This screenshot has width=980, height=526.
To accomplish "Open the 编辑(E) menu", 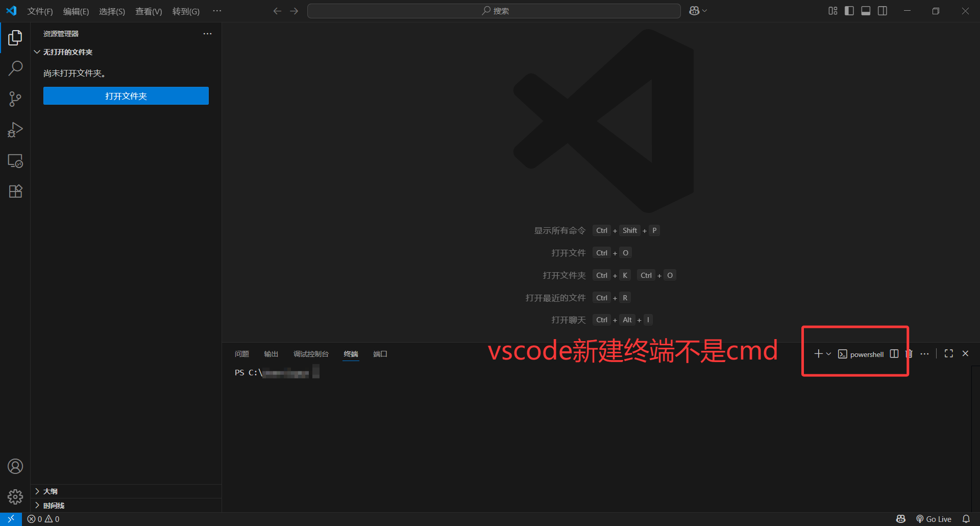I will [x=76, y=11].
